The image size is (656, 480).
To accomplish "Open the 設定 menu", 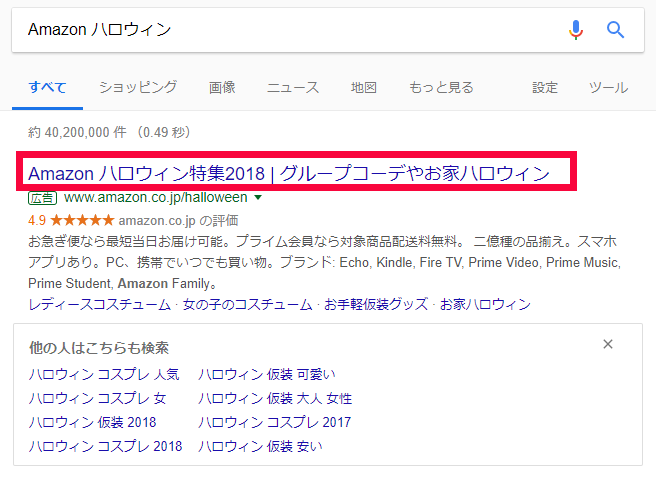I will click(x=545, y=87).
